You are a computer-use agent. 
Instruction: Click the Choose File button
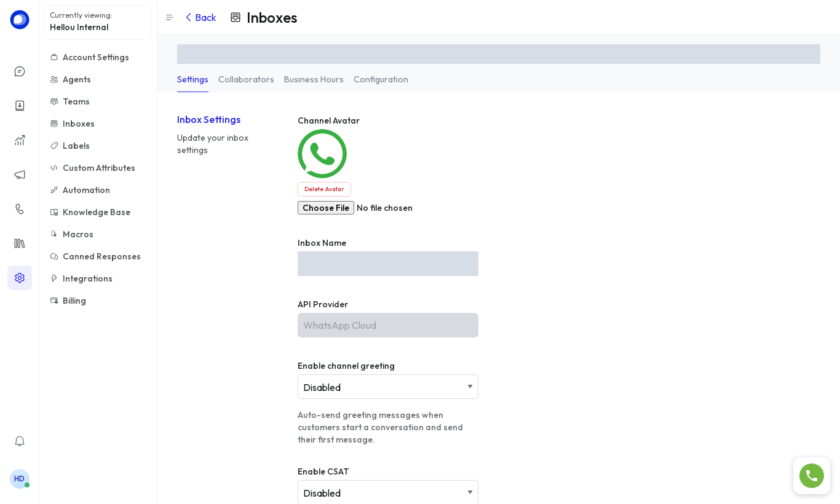click(x=326, y=208)
